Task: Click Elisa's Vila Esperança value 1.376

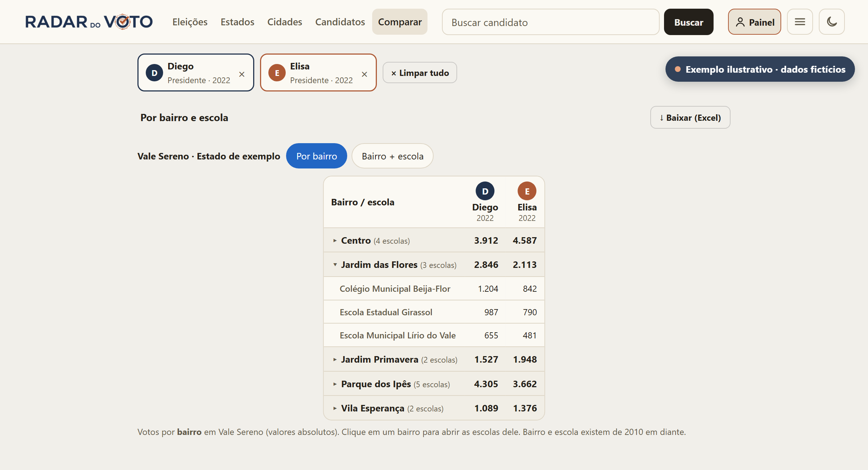Action: coord(525,408)
